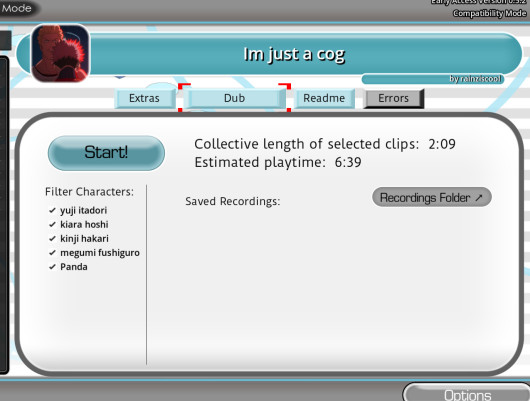Select the Dub tab
Image resolution: width=530 pixels, height=401 pixels.
(x=235, y=98)
